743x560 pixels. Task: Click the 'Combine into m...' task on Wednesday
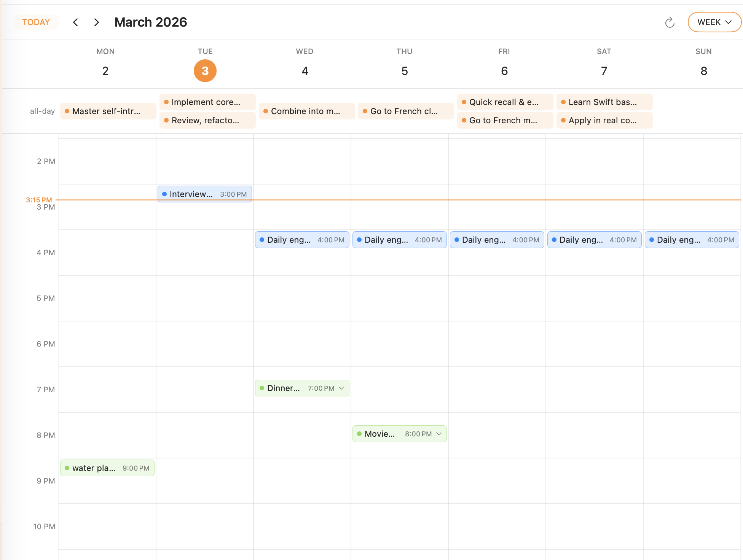point(306,111)
